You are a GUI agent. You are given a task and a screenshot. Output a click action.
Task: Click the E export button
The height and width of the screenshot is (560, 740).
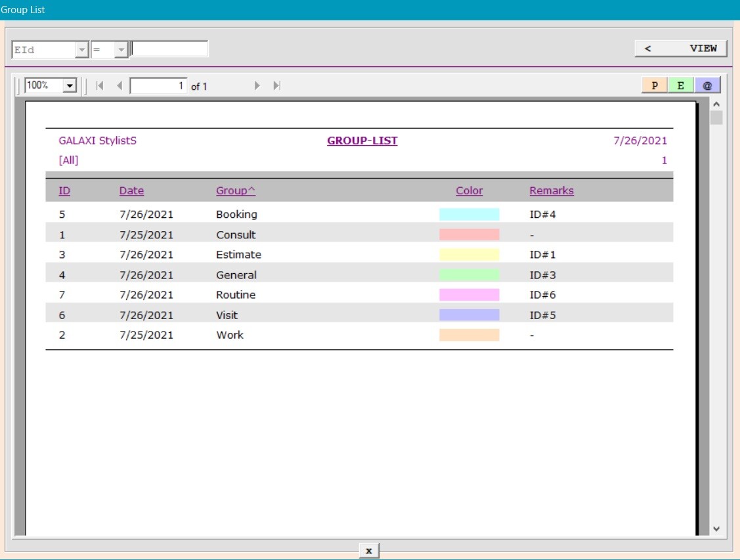(680, 85)
